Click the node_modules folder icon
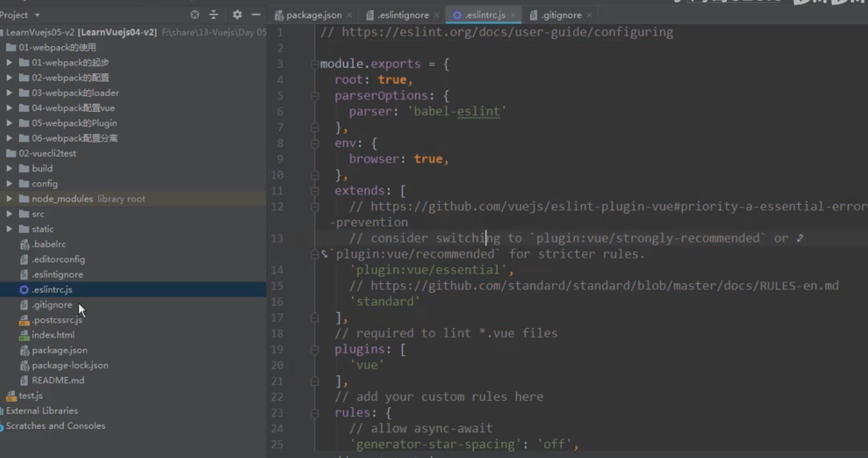The height and width of the screenshot is (458, 868). coord(23,199)
